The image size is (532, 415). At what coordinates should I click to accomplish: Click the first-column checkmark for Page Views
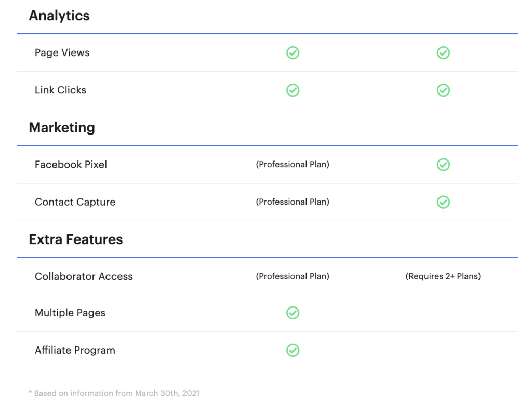[293, 53]
